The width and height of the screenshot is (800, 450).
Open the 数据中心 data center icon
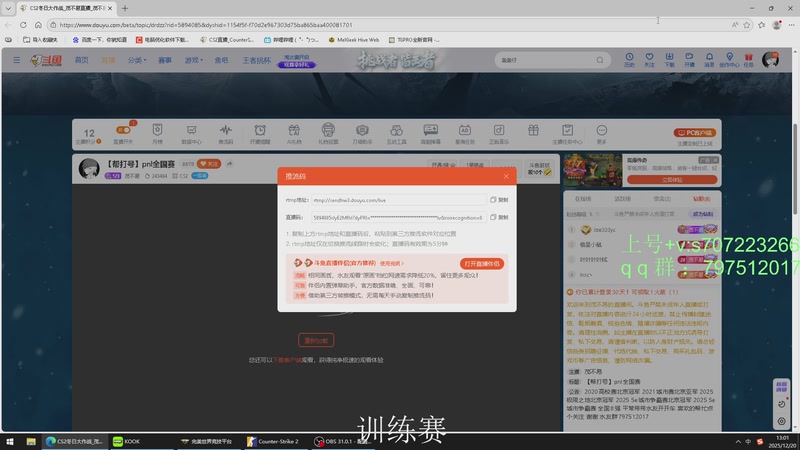(x=191, y=134)
